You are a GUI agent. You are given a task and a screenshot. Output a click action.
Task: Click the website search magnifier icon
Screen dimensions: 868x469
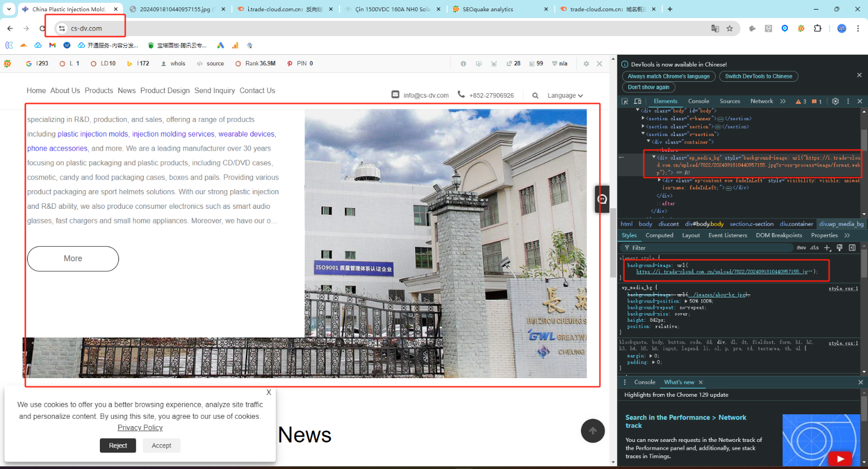(535, 96)
